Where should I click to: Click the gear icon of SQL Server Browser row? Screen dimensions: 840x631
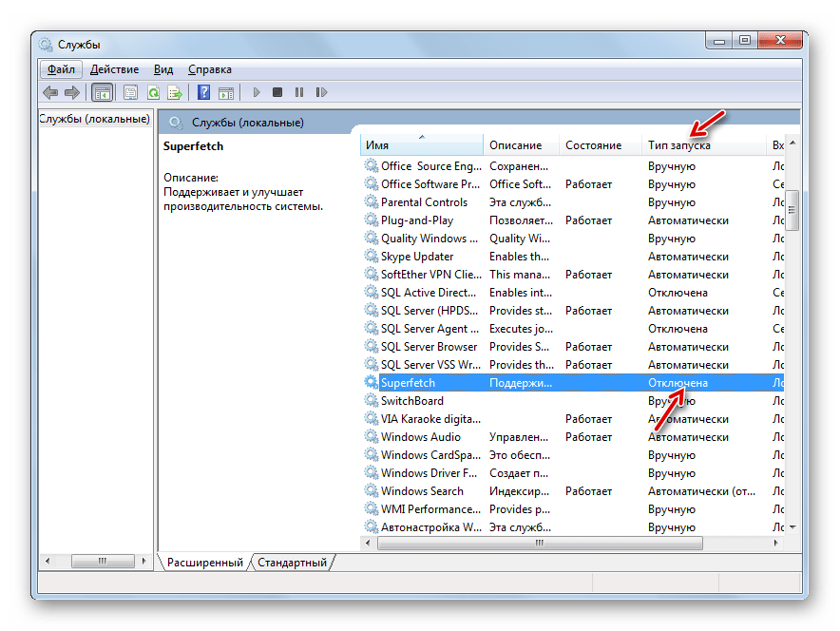tap(372, 346)
